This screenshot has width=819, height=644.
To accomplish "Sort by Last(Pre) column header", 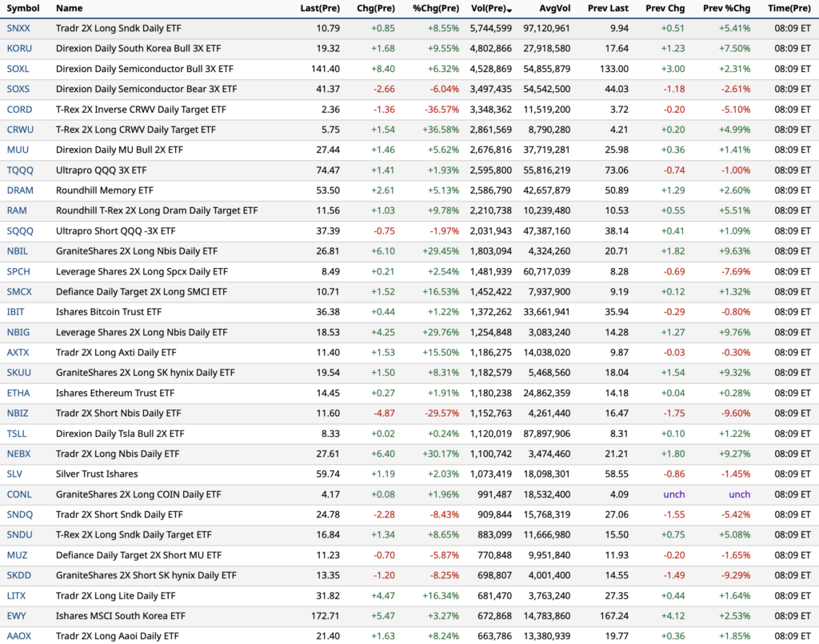I will pyautogui.click(x=320, y=8).
